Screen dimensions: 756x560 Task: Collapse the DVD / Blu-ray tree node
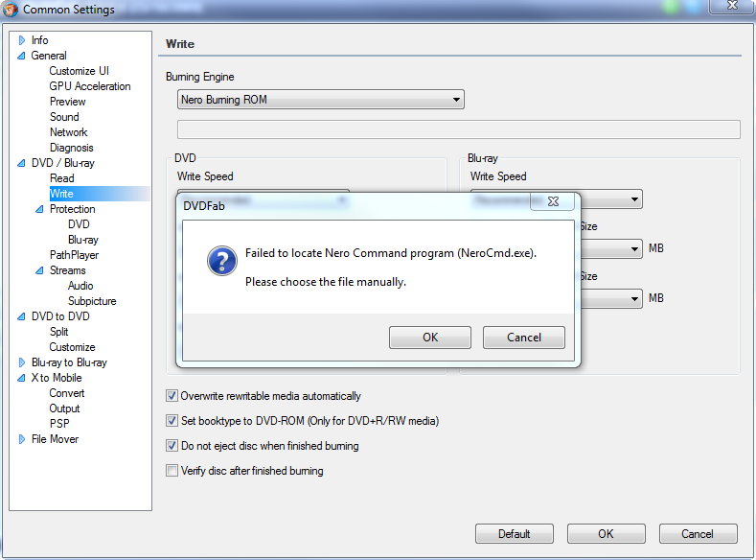coord(21,163)
